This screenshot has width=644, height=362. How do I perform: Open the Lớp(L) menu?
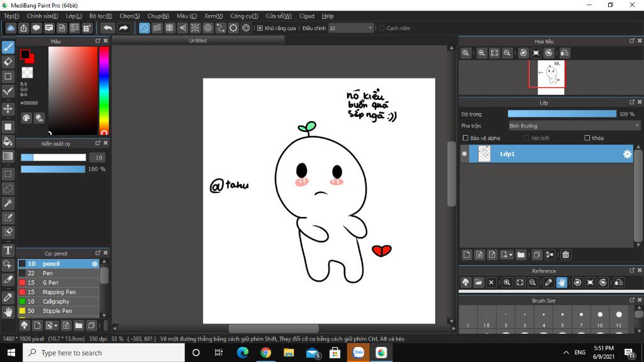coord(74,16)
